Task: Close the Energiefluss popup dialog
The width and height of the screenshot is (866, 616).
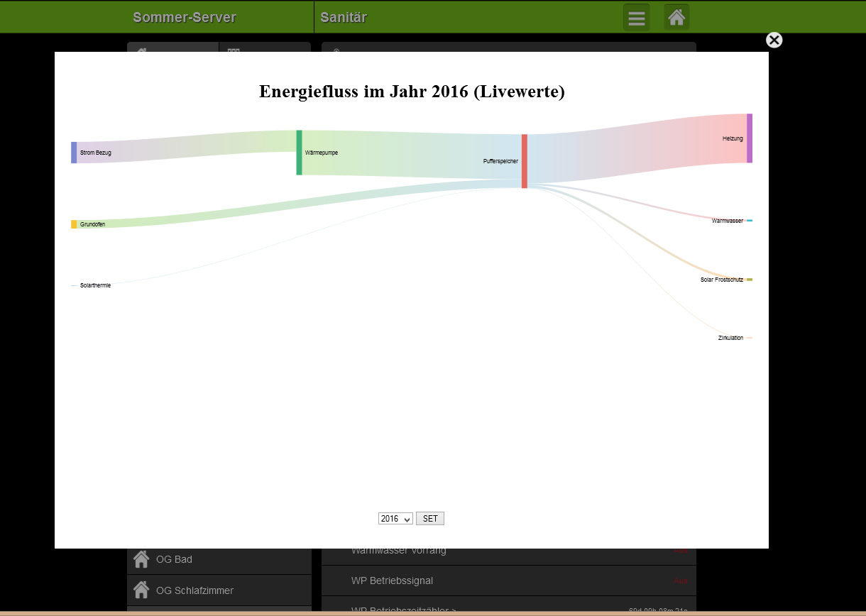Action: [774, 40]
